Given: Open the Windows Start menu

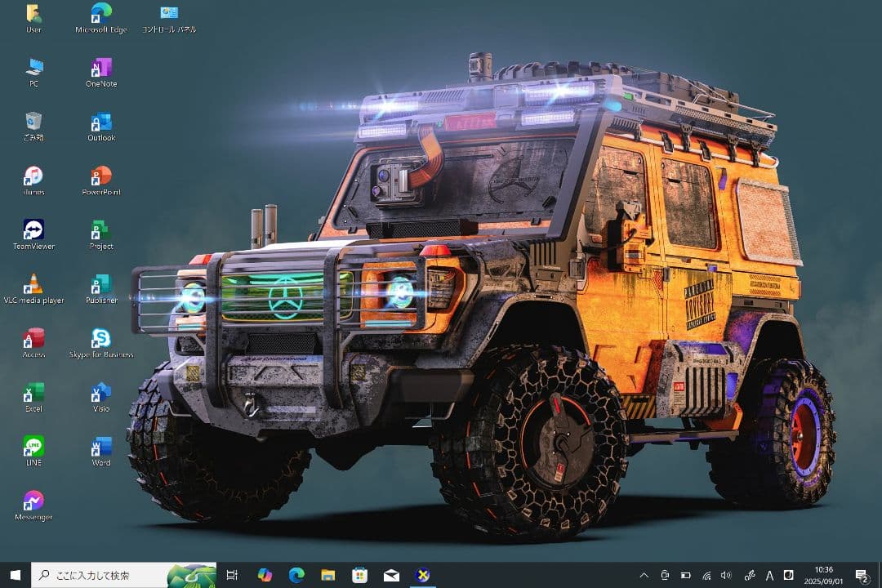Looking at the screenshot, I should click(x=15, y=575).
